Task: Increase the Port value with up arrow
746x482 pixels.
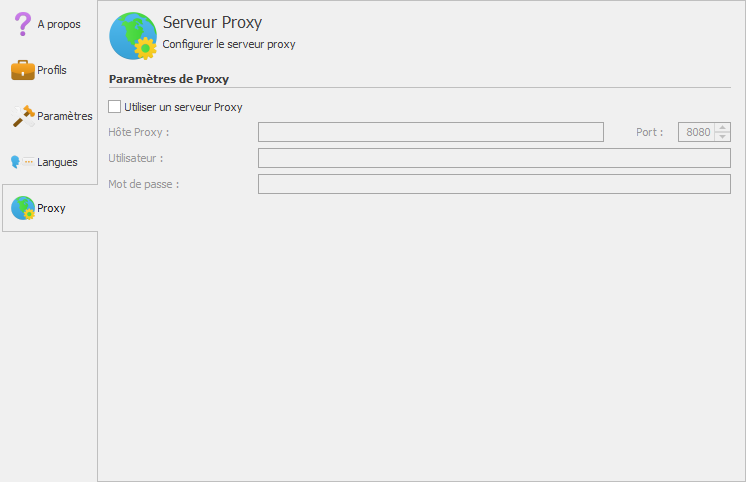Action: click(723, 127)
